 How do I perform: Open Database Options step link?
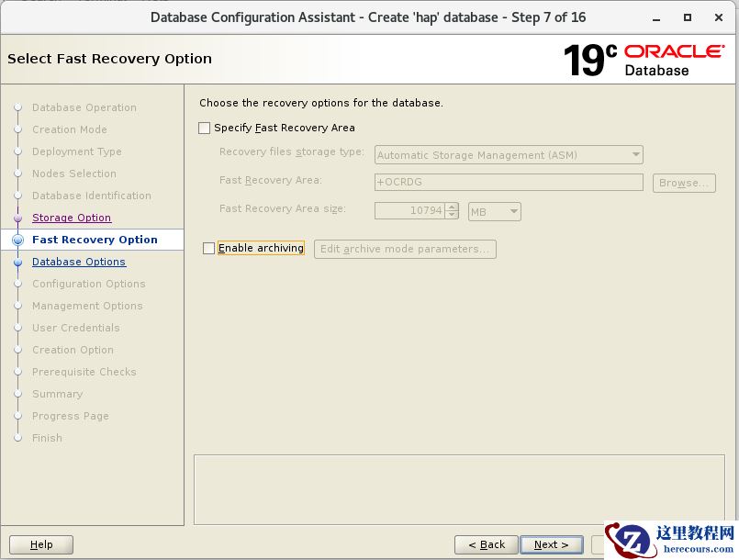pos(79,262)
